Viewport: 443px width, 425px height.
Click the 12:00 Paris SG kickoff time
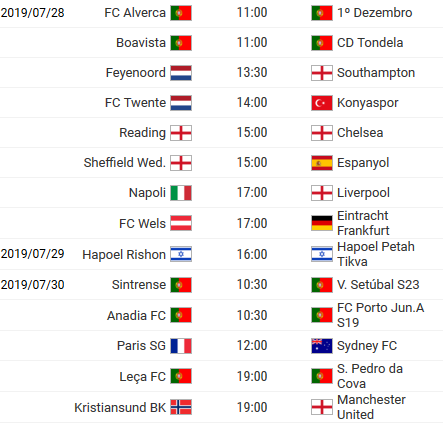tap(252, 345)
